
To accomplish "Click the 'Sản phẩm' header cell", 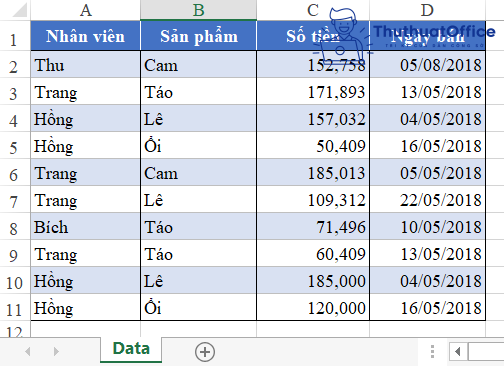I will (199, 36).
